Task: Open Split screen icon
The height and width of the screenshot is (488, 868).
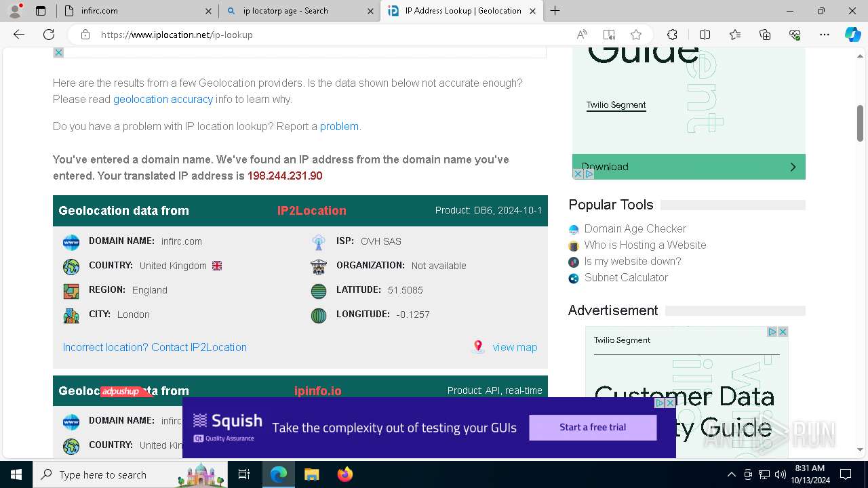Action: (x=705, y=35)
